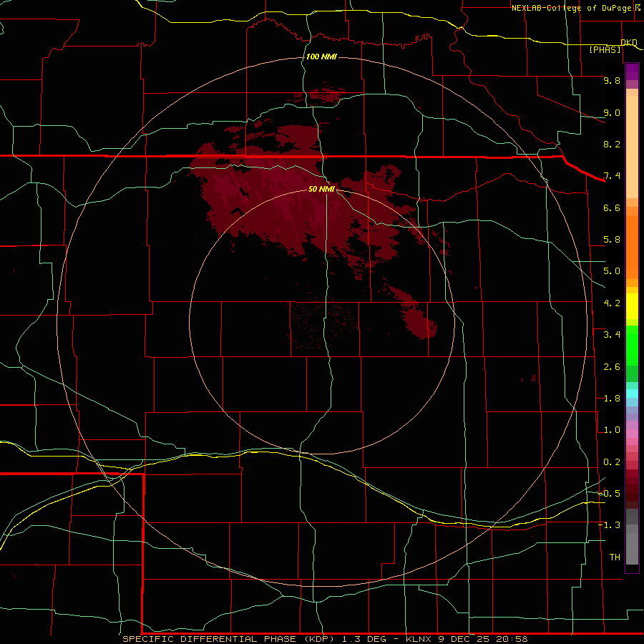Viewport: 644px width, 644px height.
Task: Click the 20:58 timestamp
Action: tap(512, 639)
